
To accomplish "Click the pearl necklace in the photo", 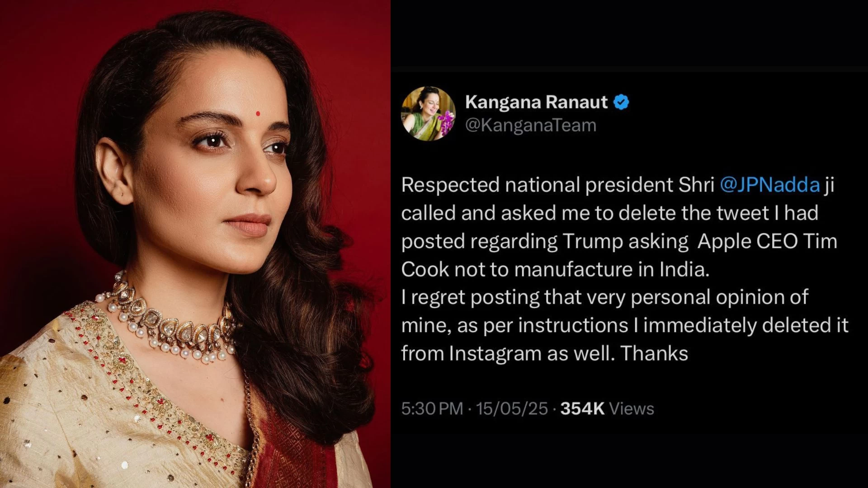I will [x=170, y=323].
